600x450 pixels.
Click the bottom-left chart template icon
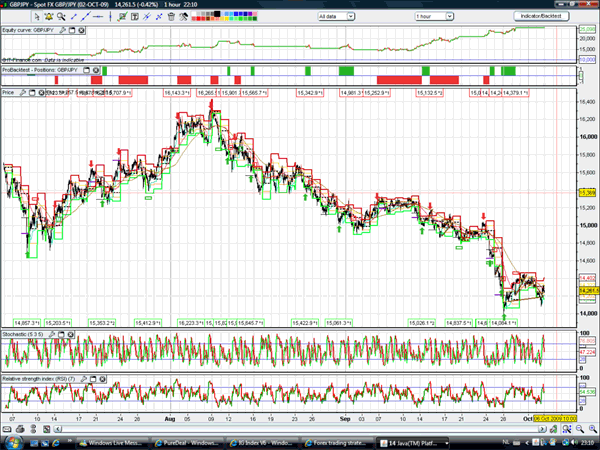[x=47, y=429]
